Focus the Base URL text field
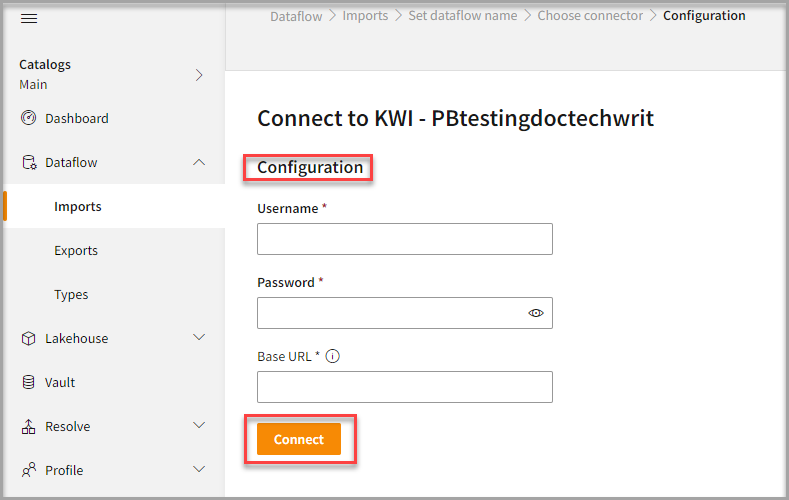The image size is (789, 500). [404, 387]
